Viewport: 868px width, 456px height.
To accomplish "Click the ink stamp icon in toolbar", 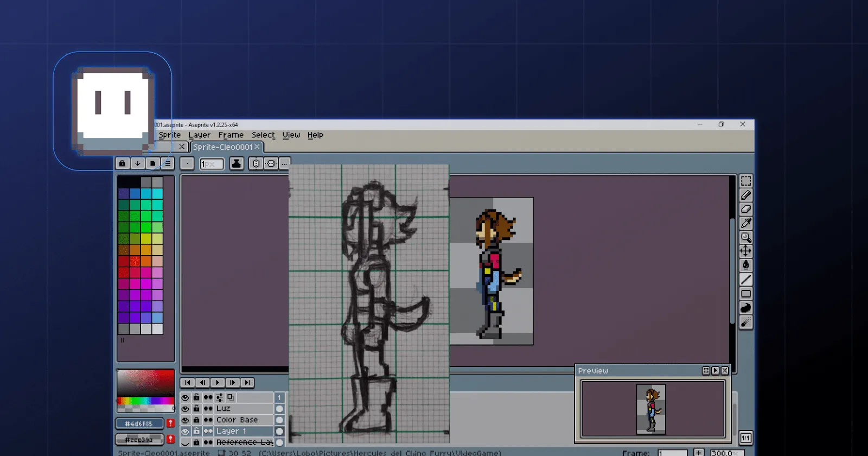I will pyautogui.click(x=237, y=163).
